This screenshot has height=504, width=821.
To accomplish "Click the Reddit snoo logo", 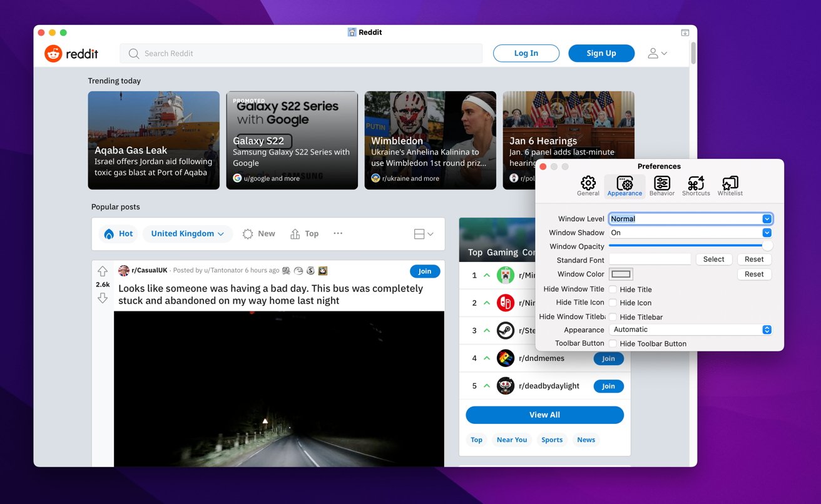I will [x=53, y=54].
